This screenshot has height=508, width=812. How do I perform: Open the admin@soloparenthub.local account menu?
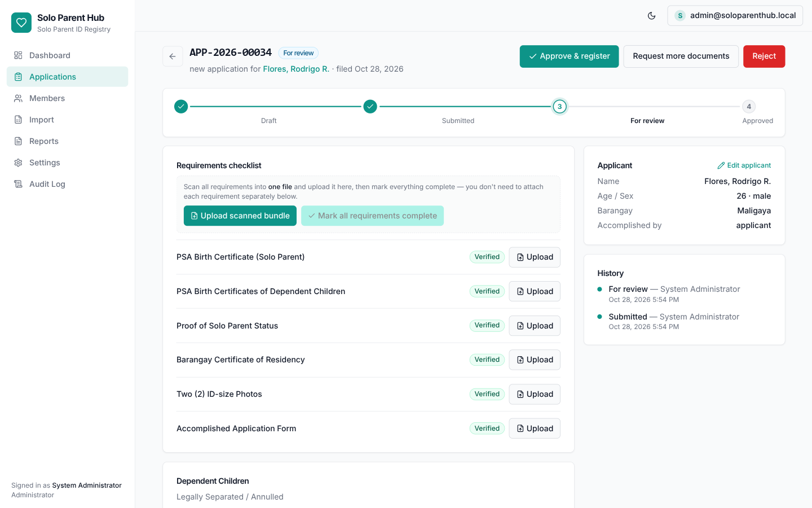click(x=735, y=16)
